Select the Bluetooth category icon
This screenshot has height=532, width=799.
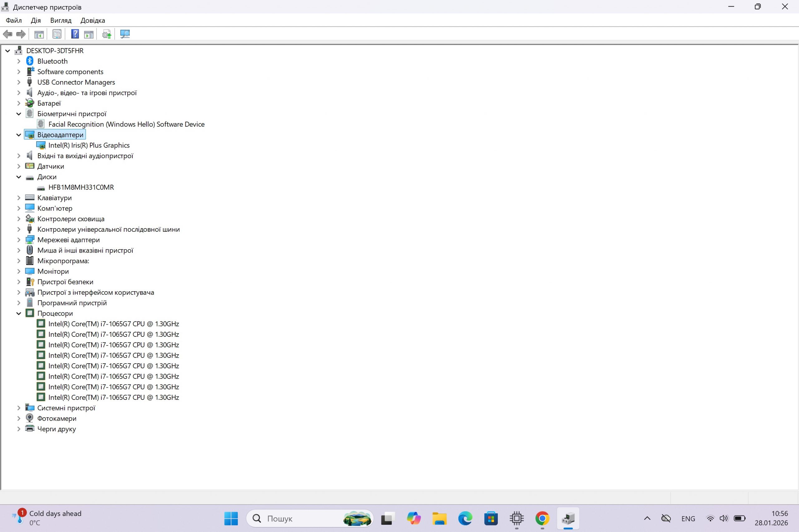click(30, 61)
